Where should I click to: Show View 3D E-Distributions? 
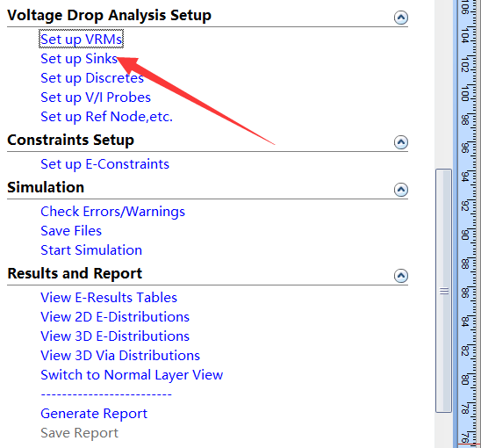point(115,336)
